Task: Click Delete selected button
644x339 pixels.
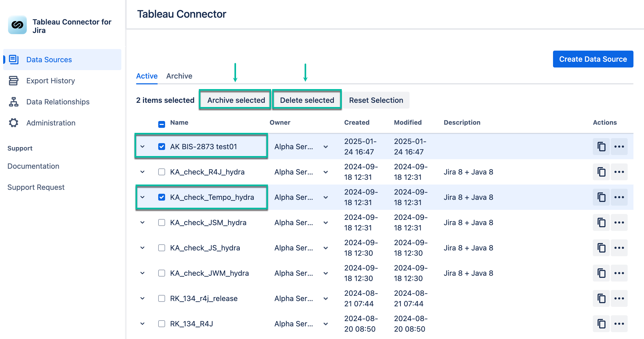Action: pos(307,100)
